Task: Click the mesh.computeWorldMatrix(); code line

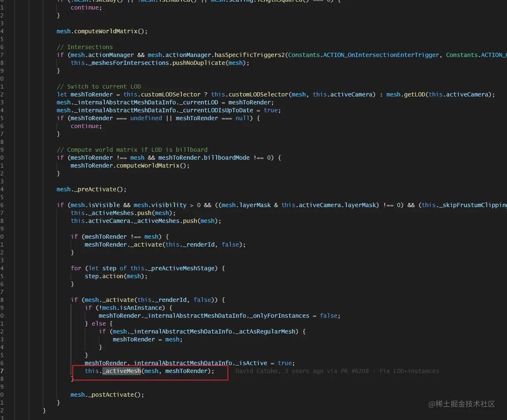Action: (x=102, y=31)
